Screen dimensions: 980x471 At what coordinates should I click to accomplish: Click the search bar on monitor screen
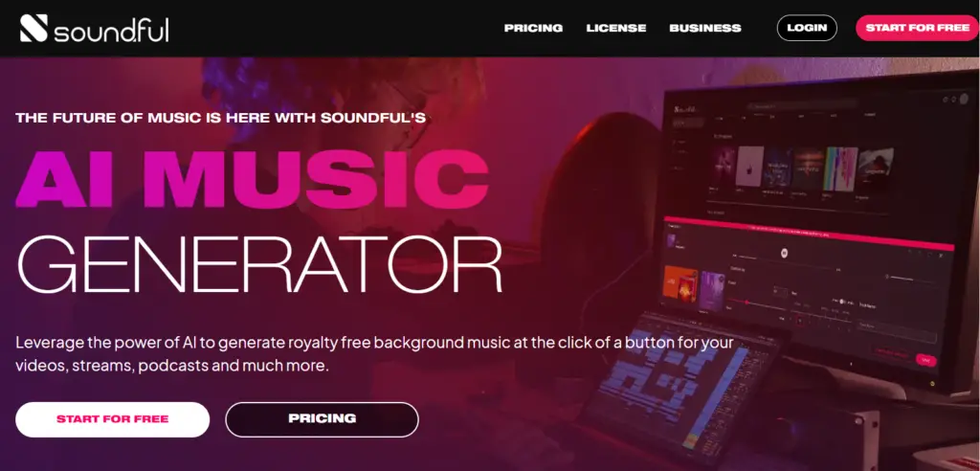pos(802,105)
